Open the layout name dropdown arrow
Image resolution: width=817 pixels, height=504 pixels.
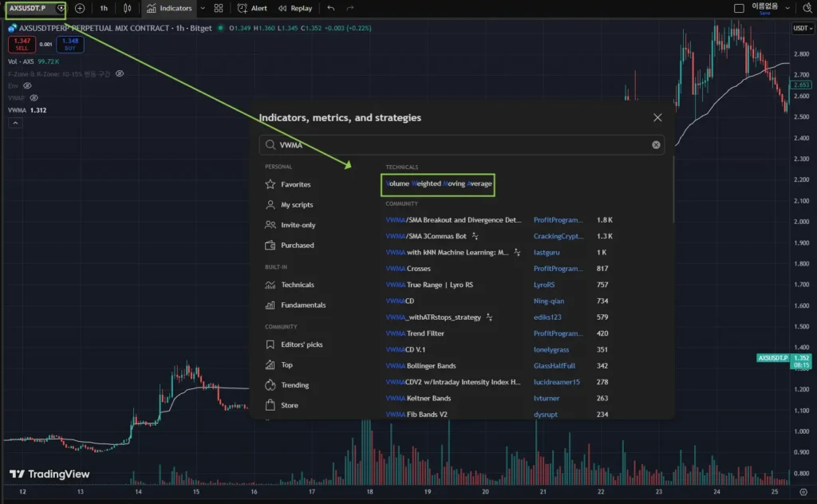point(787,8)
